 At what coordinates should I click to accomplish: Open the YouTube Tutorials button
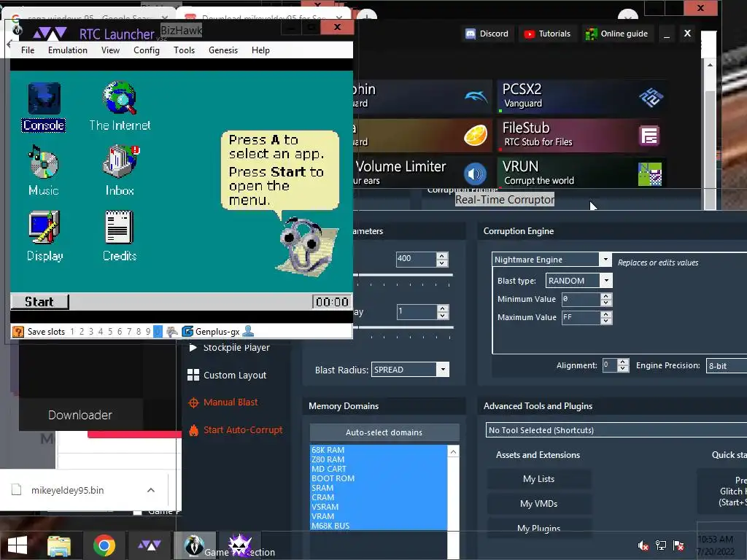(x=547, y=34)
